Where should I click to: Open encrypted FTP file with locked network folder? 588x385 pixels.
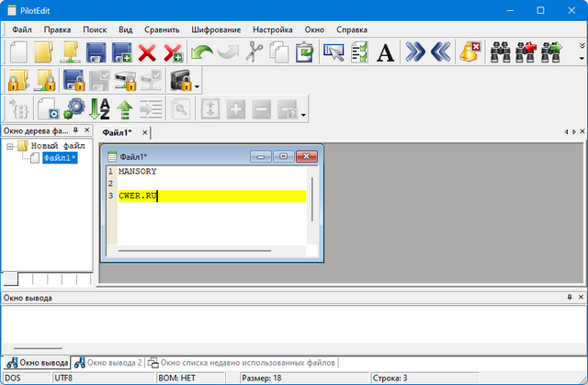45,80
